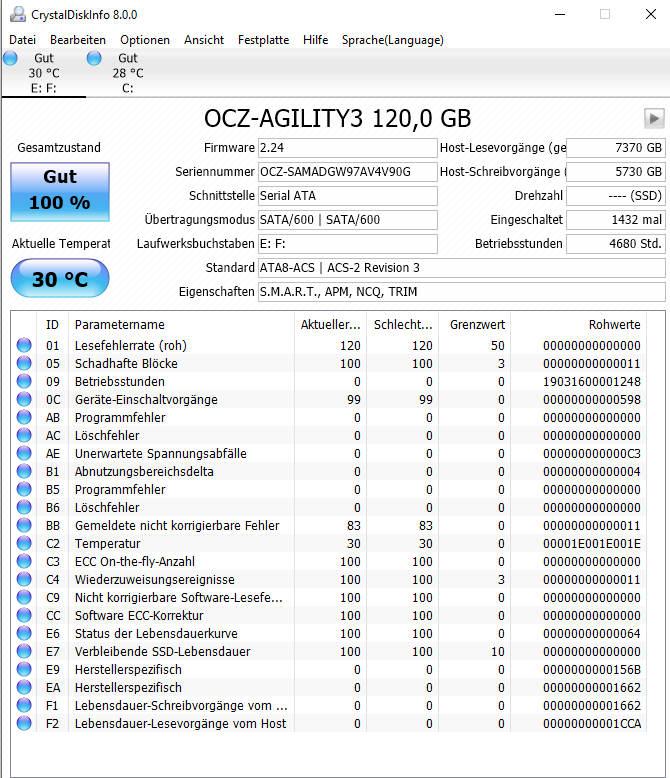670x778 pixels.
Task: Click the Rohwerte column header
Action: (x=578, y=324)
